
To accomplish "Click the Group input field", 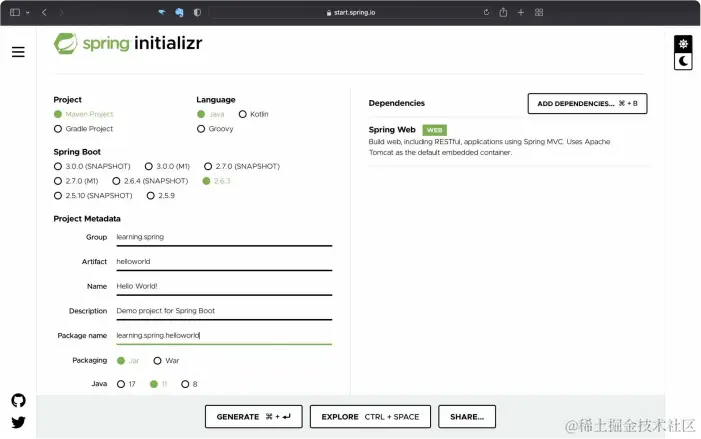I will (224, 237).
